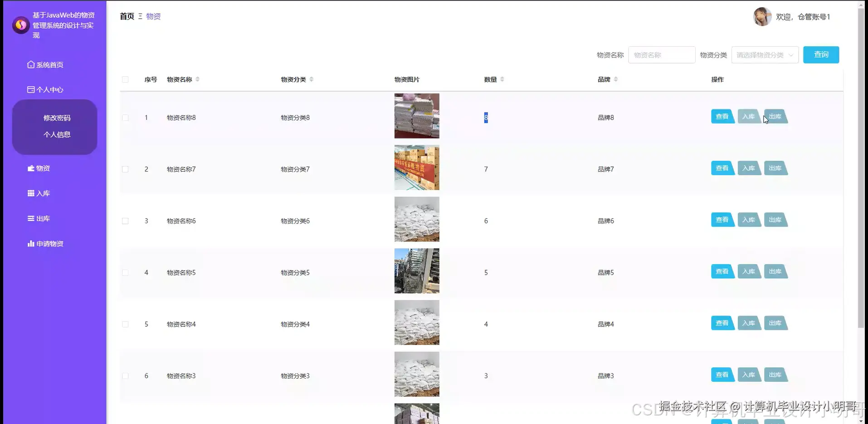Screen dimensions: 868x424
Task: Select the 入库 grid icon in sidebar
Action: (30, 193)
